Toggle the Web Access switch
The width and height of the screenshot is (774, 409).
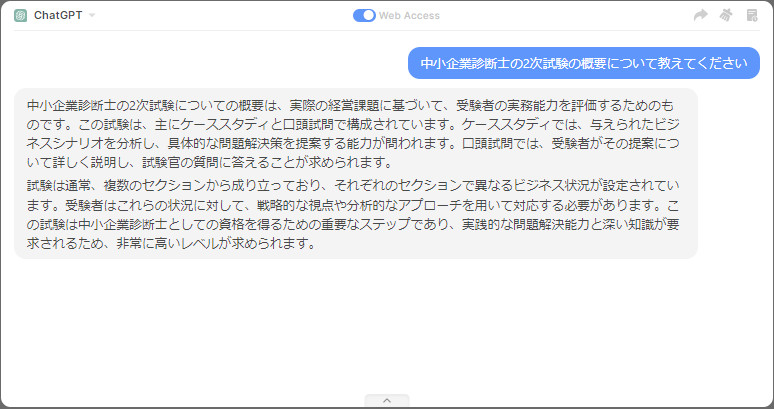click(x=364, y=15)
